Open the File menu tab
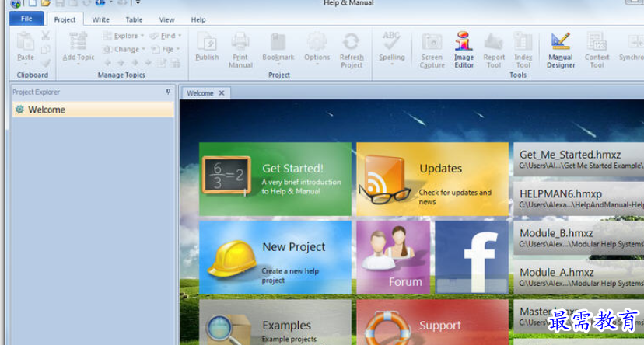The image size is (644, 345). (26, 19)
